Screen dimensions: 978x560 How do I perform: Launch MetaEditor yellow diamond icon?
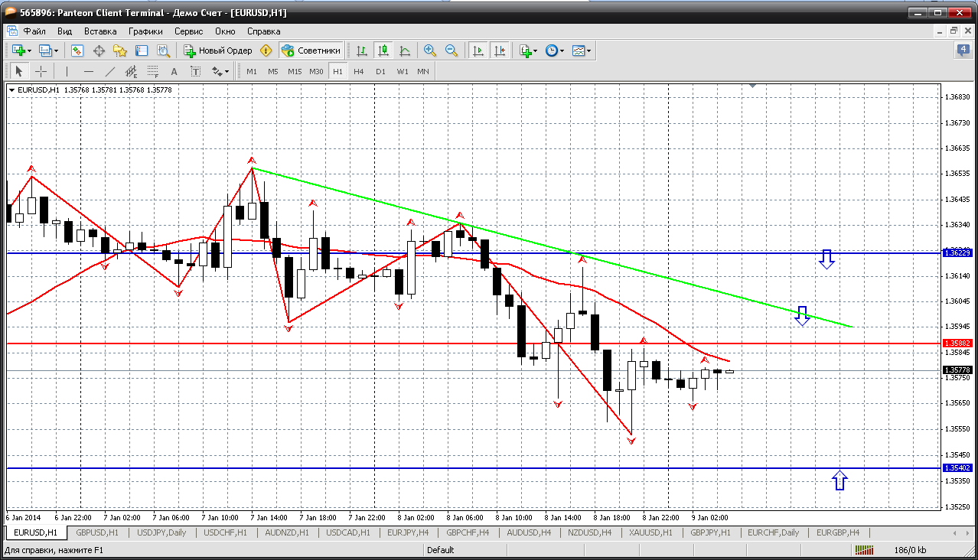266,50
